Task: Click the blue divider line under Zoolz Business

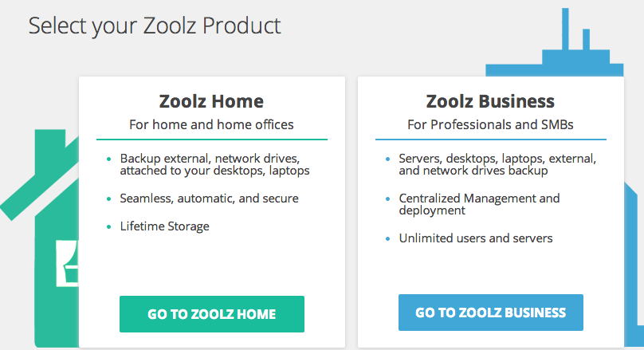Action: (x=491, y=140)
